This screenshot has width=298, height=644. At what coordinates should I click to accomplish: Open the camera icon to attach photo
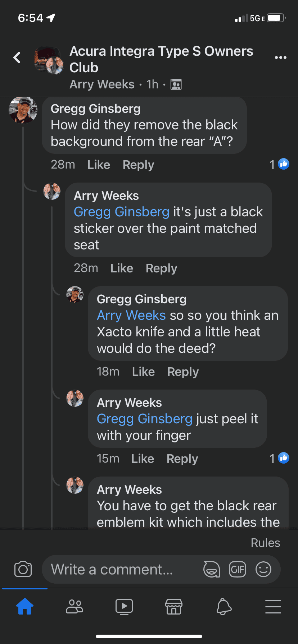[23, 569]
